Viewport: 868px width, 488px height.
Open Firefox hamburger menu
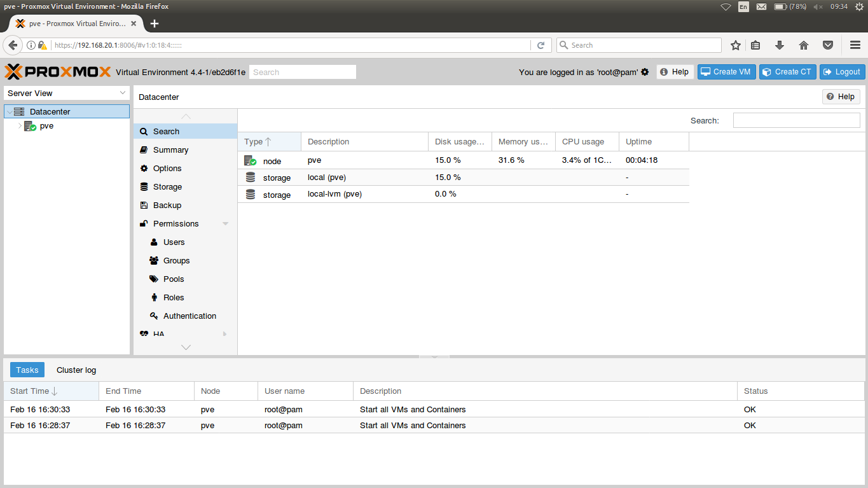[855, 45]
